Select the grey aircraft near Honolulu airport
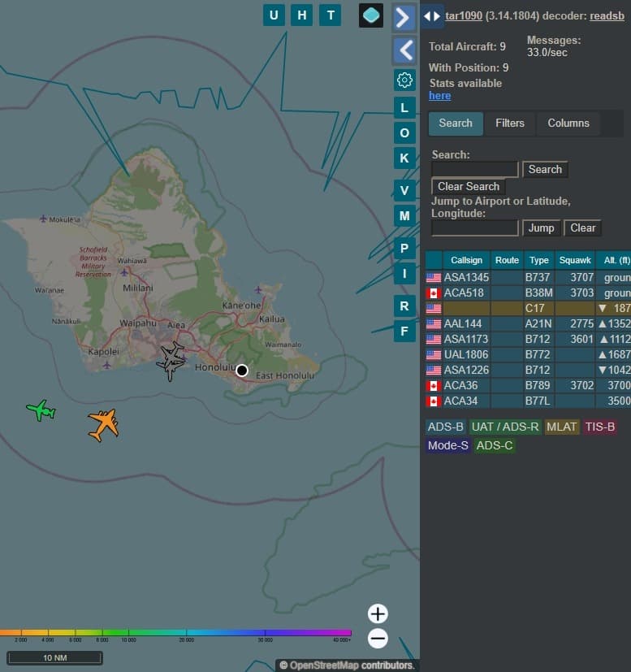The image size is (631, 672). pyautogui.click(x=171, y=361)
